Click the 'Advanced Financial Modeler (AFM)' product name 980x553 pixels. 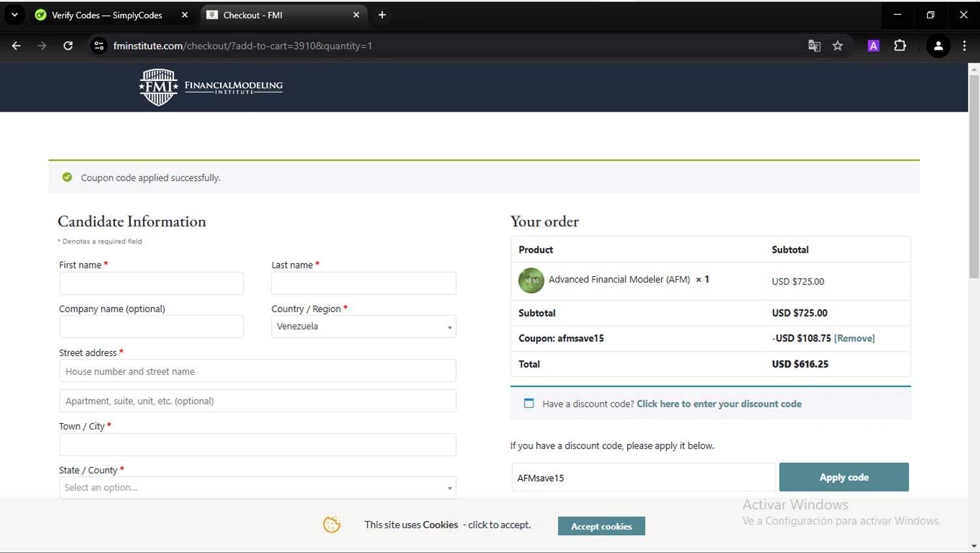click(619, 279)
